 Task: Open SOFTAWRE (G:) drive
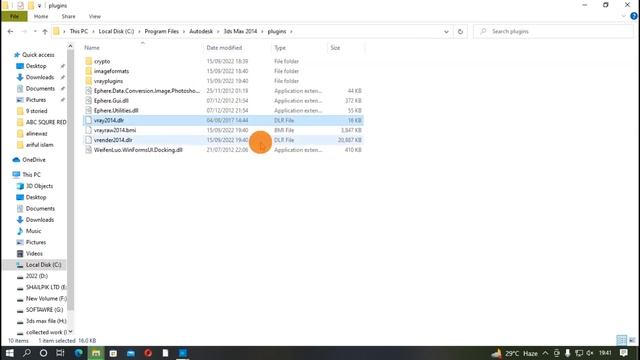click(x=44, y=310)
